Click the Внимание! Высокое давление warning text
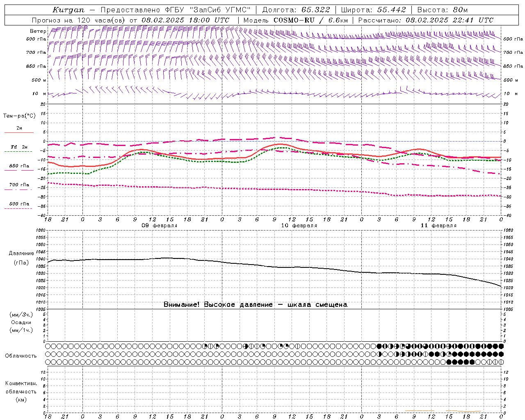525x420 pixels. (x=256, y=304)
